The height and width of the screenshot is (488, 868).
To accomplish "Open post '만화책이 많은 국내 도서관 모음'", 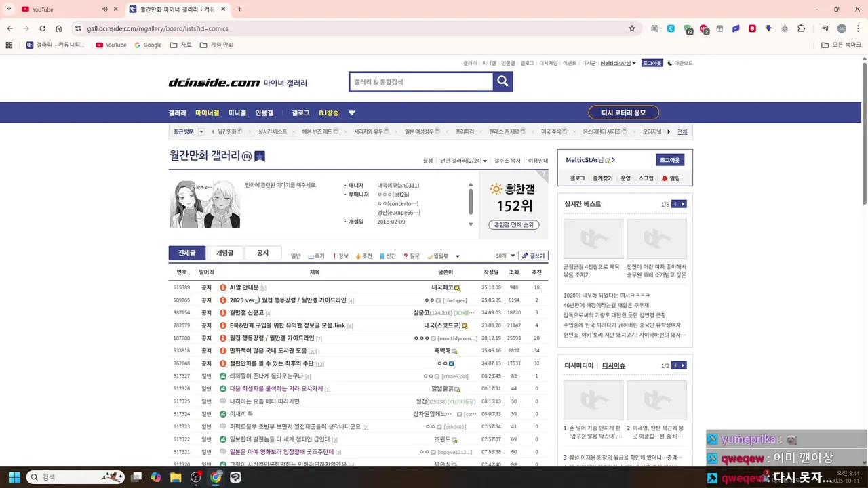I will click(x=268, y=351).
